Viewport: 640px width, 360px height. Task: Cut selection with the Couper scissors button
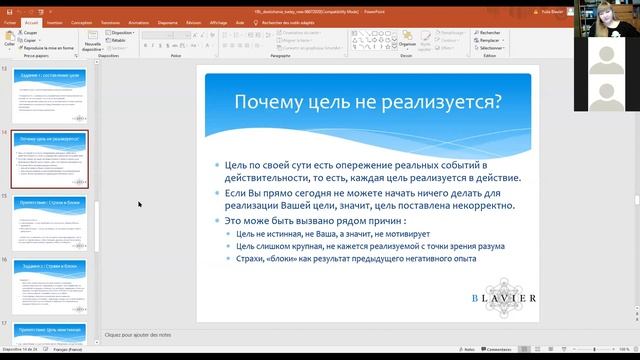click(x=28, y=33)
